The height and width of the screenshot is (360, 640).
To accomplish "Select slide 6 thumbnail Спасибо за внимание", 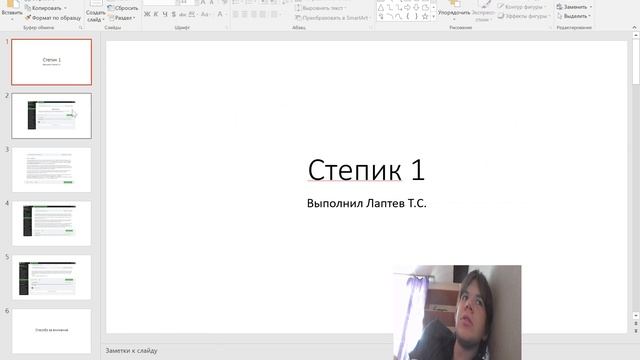I will (x=51, y=331).
